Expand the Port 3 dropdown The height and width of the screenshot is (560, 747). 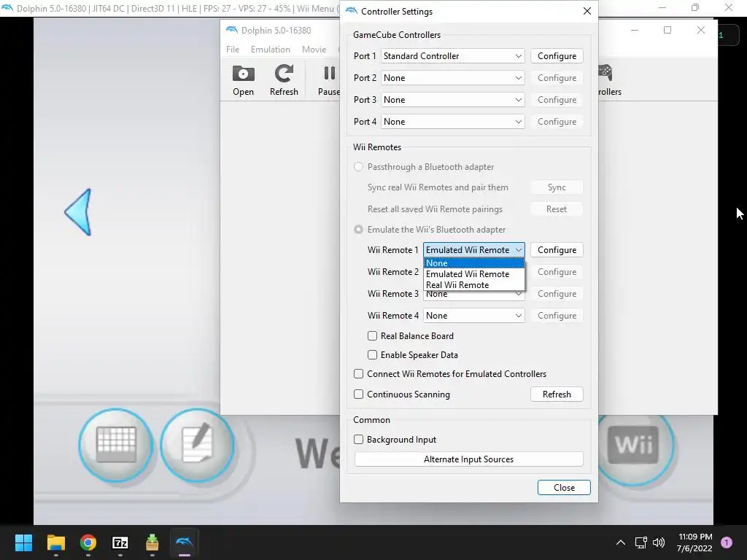tap(452, 100)
